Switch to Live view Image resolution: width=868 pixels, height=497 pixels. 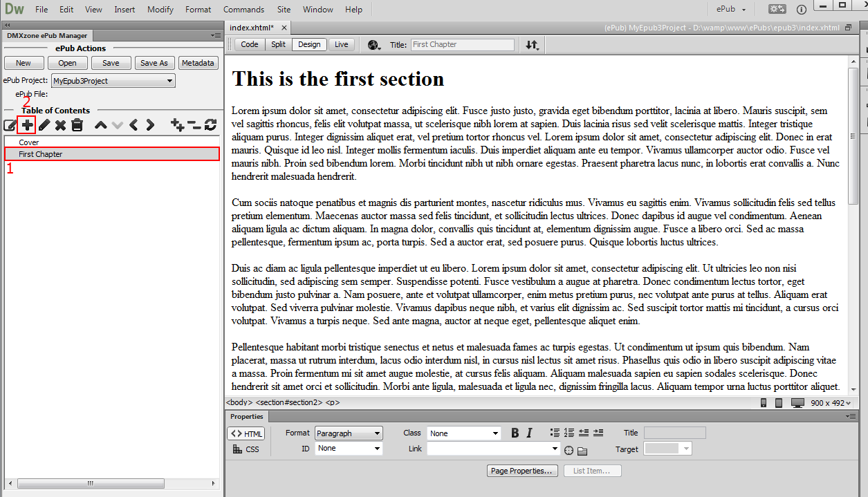(x=342, y=44)
